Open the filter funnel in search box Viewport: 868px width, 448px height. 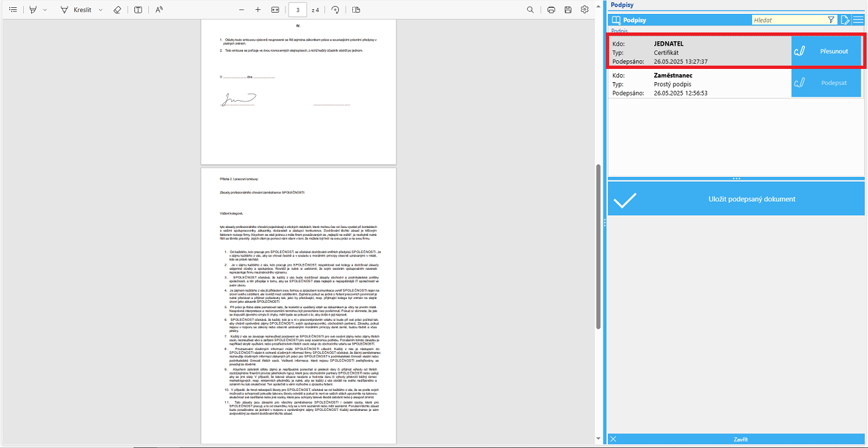832,20
